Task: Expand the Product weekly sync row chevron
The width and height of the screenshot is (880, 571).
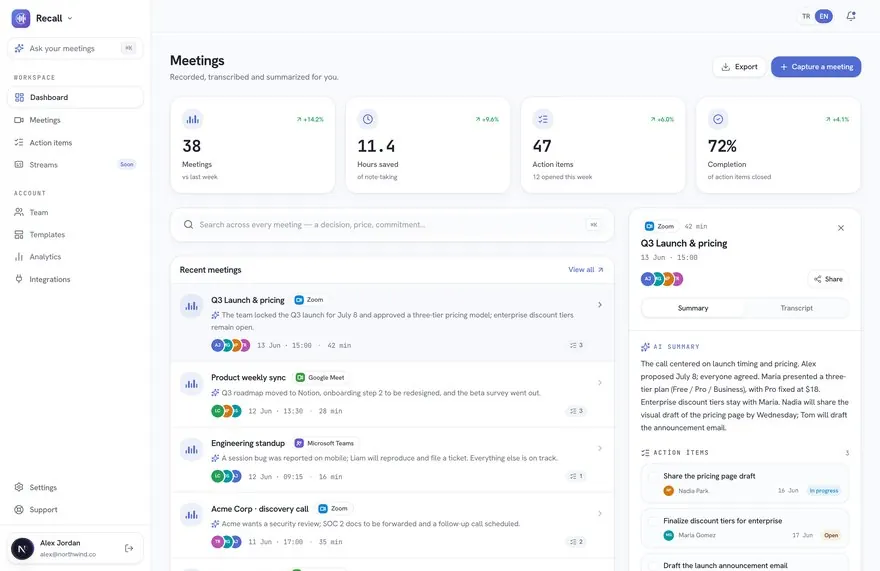Action: pos(600,383)
